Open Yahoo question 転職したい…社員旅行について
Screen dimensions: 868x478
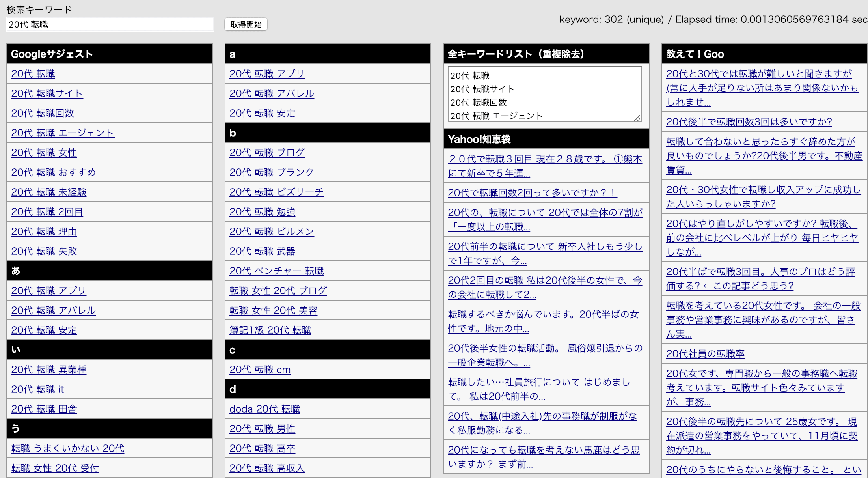(539, 389)
